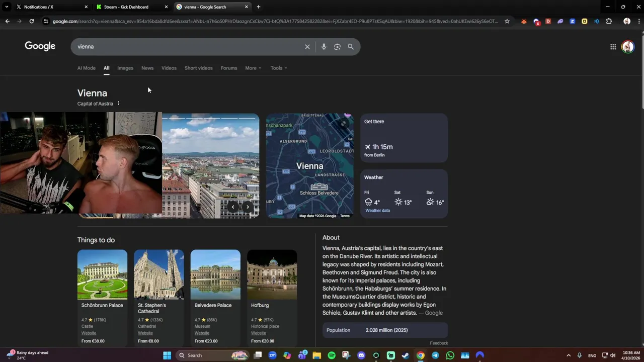Open the Windows Start menu
Image resolution: width=644 pixels, height=362 pixels.
pyautogui.click(x=167, y=355)
